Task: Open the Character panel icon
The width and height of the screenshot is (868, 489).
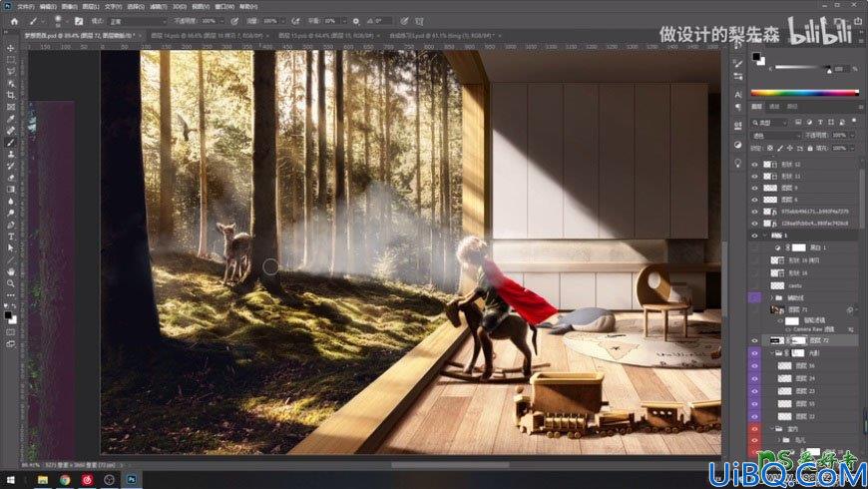Action: coord(738,95)
